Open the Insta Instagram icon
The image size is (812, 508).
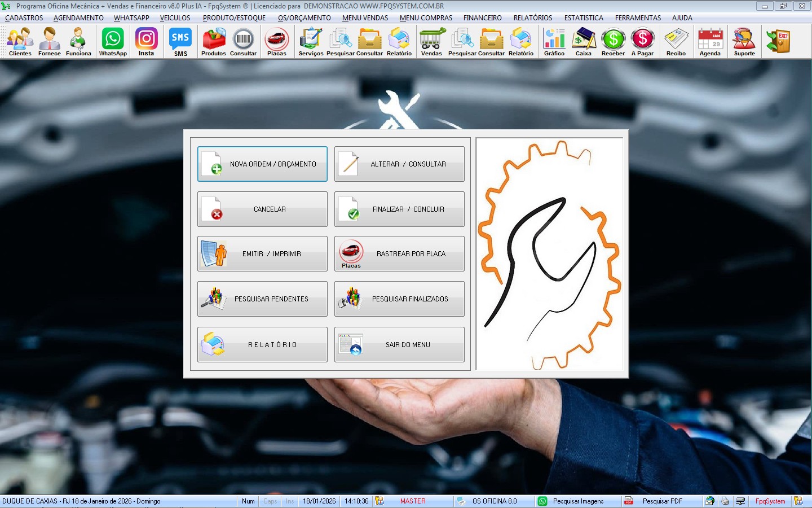146,42
